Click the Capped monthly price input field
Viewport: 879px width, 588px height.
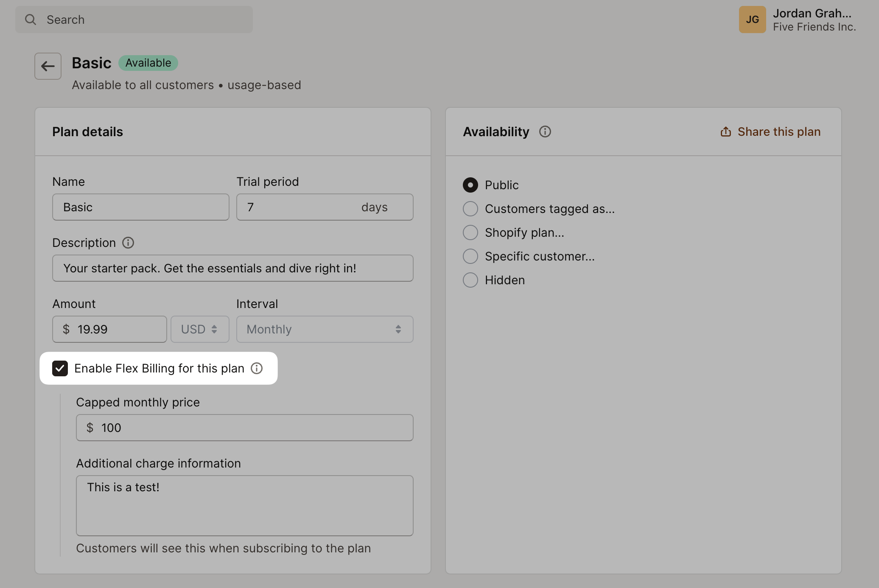(x=245, y=427)
